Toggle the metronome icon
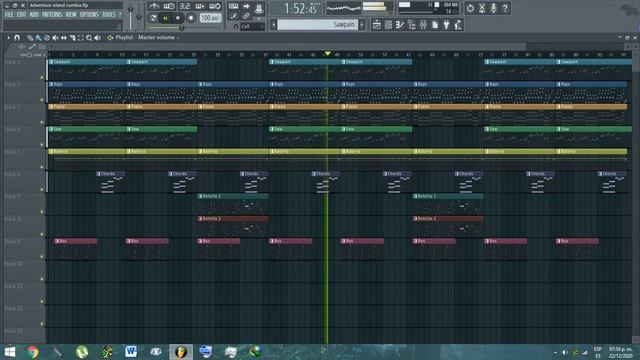Screen dimensions: 640x360 154,6
